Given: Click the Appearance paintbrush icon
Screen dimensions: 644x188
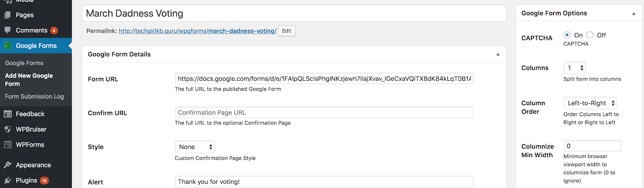Looking at the screenshot, I should (x=8, y=165).
